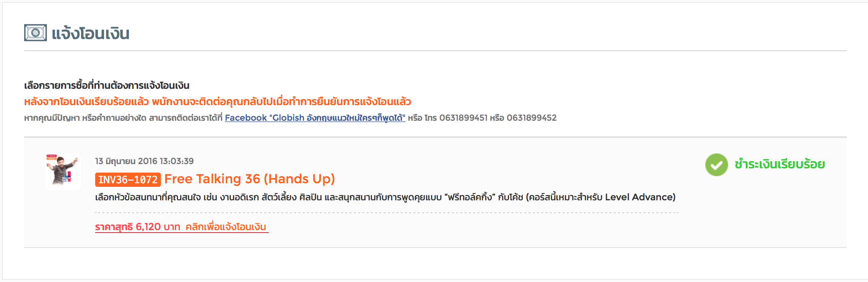The height and width of the screenshot is (282, 868).
Task: Click the INV36-1072 invoice badge
Action: 128,179
